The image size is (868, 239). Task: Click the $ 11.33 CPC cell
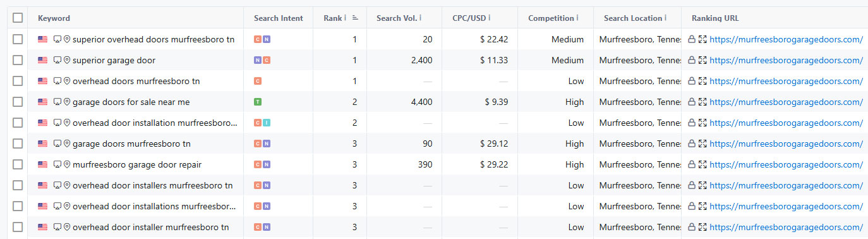[x=493, y=60]
